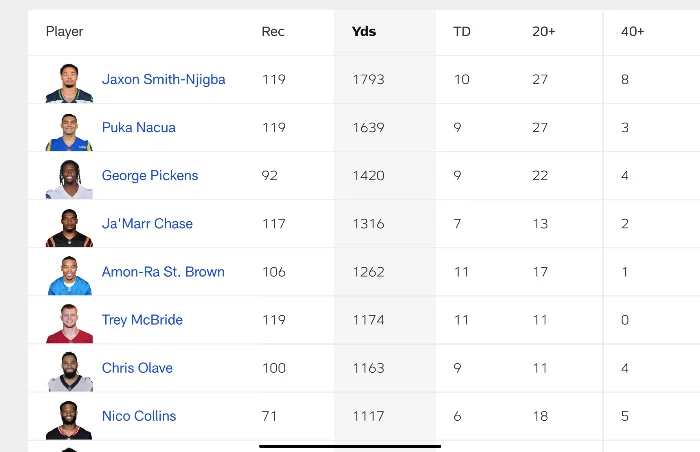Click the horizontal scroll bar at bottom
This screenshot has width=700, height=452.
pos(349,446)
